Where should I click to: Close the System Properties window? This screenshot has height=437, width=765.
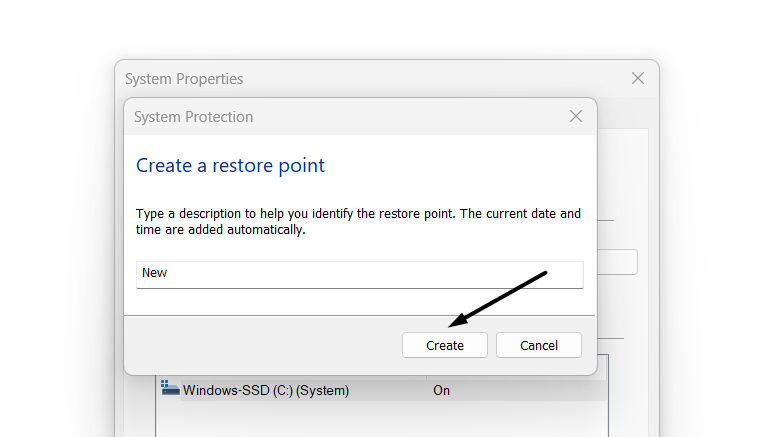click(637, 78)
